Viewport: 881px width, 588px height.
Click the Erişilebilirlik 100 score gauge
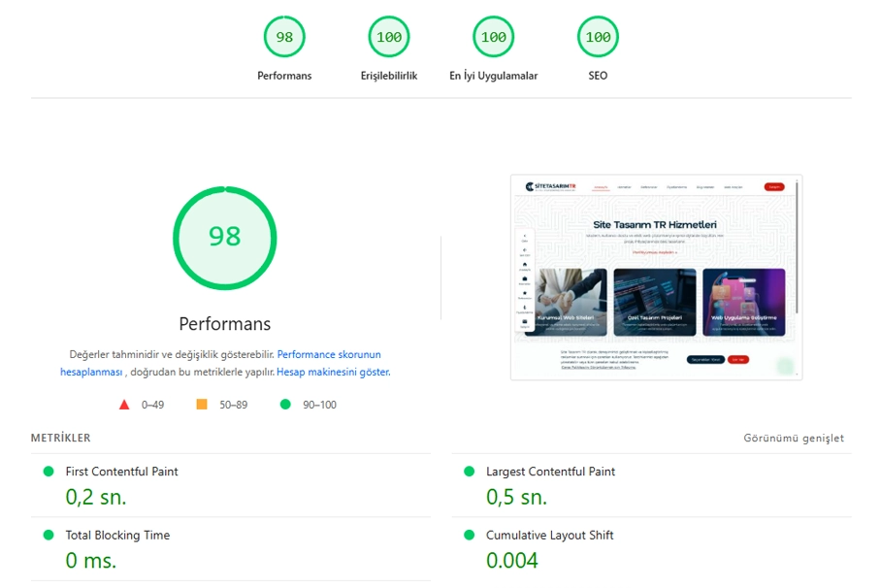point(388,36)
